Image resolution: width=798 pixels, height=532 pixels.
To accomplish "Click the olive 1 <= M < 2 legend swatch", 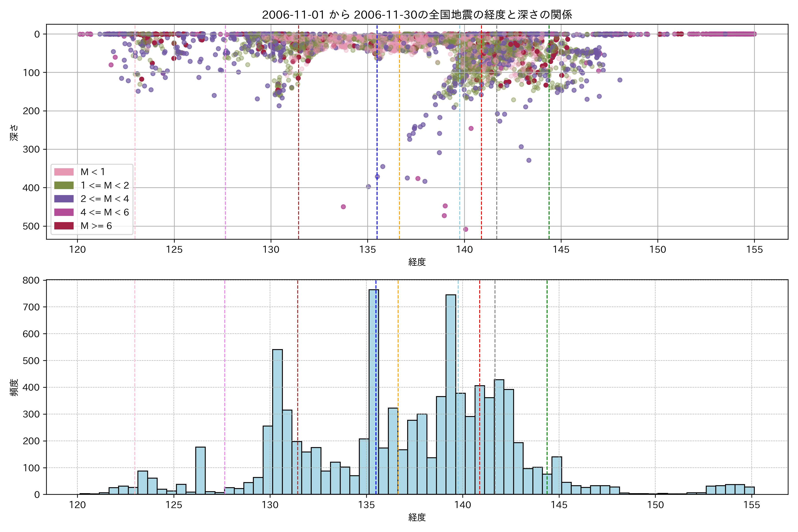I will [x=64, y=185].
